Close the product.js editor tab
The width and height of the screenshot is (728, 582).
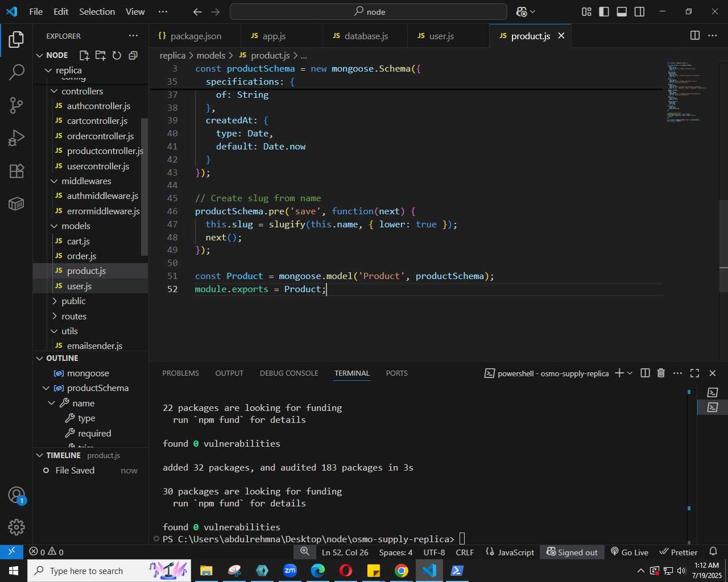tap(561, 36)
